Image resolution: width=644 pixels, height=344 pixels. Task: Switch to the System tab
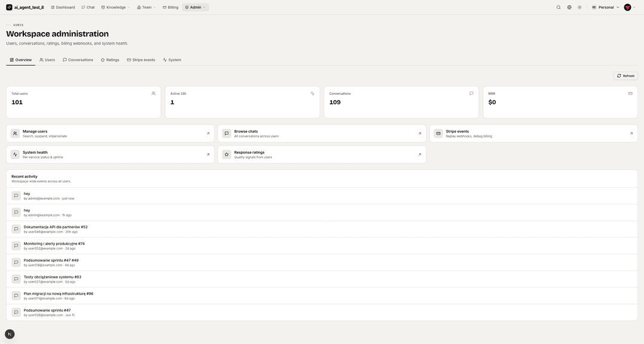(x=172, y=60)
